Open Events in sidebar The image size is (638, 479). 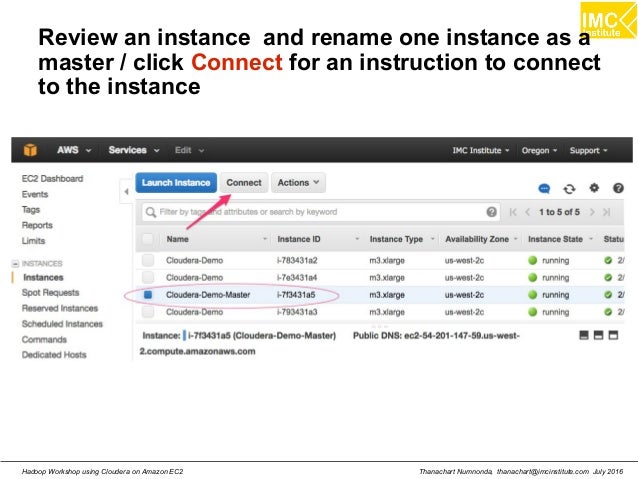point(35,195)
